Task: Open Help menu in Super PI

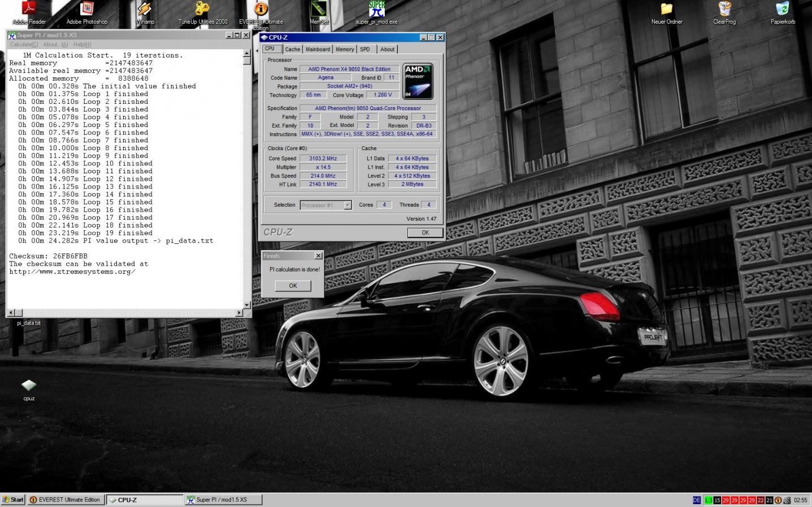Action: [x=82, y=44]
